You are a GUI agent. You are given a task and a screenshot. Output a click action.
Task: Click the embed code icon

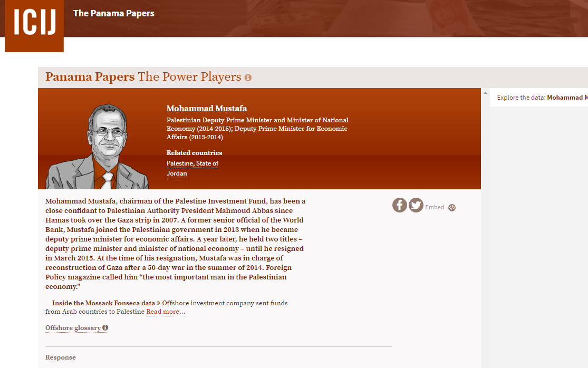[x=452, y=208]
